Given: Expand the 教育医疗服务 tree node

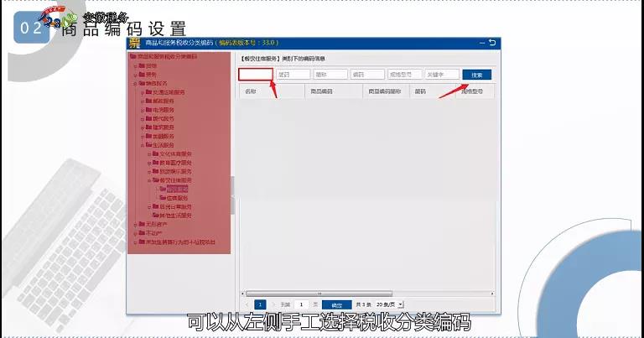Looking at the screenshot, I should 149,163.
